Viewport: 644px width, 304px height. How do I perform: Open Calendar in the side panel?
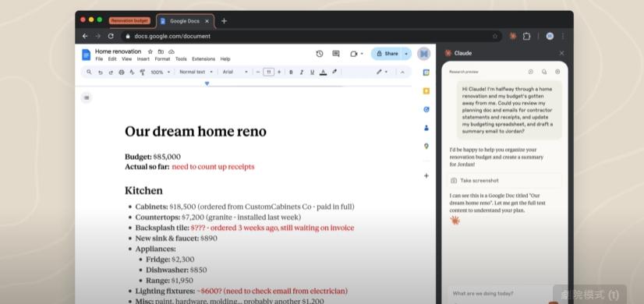426,72
